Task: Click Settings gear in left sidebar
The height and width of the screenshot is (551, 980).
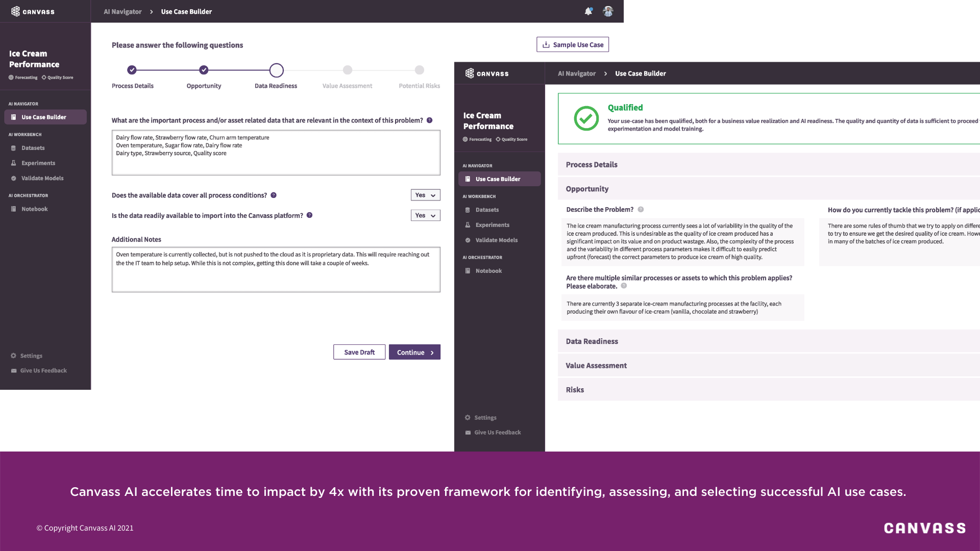Action: pyautogui.click(x=14, y=356)
